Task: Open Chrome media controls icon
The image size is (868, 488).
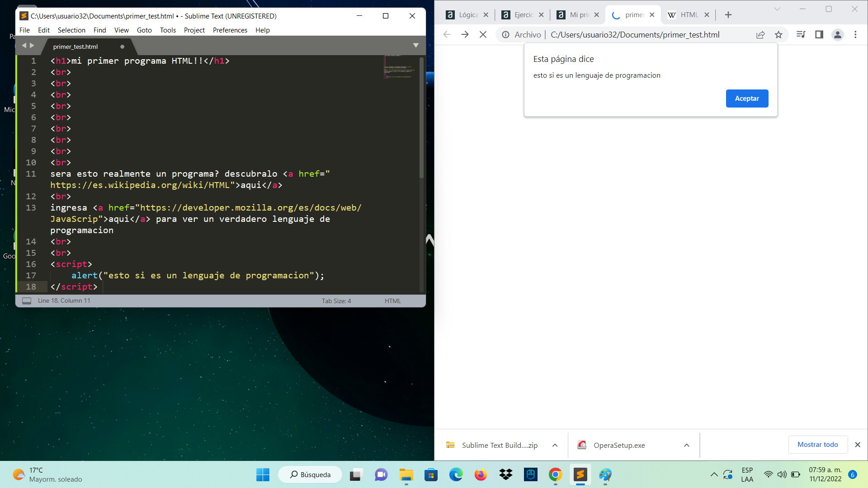Action: [x=801, y=35]
